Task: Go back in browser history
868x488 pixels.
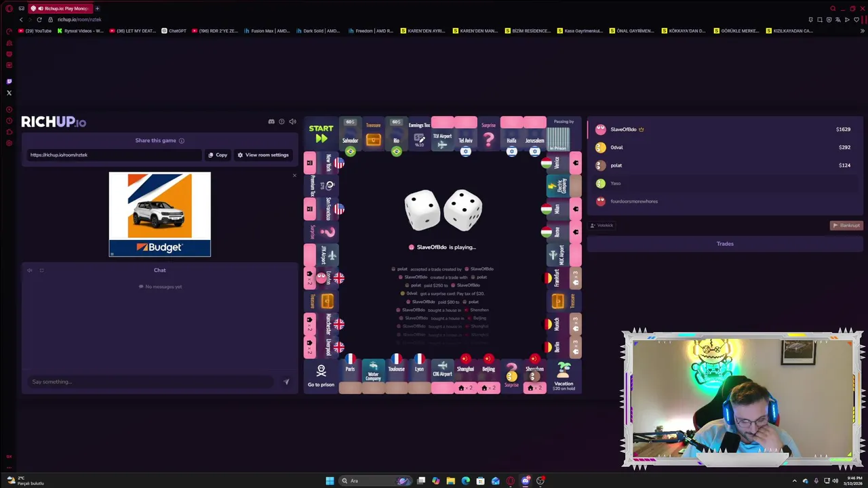Action: pyautogui.click(x=21, y=20)
